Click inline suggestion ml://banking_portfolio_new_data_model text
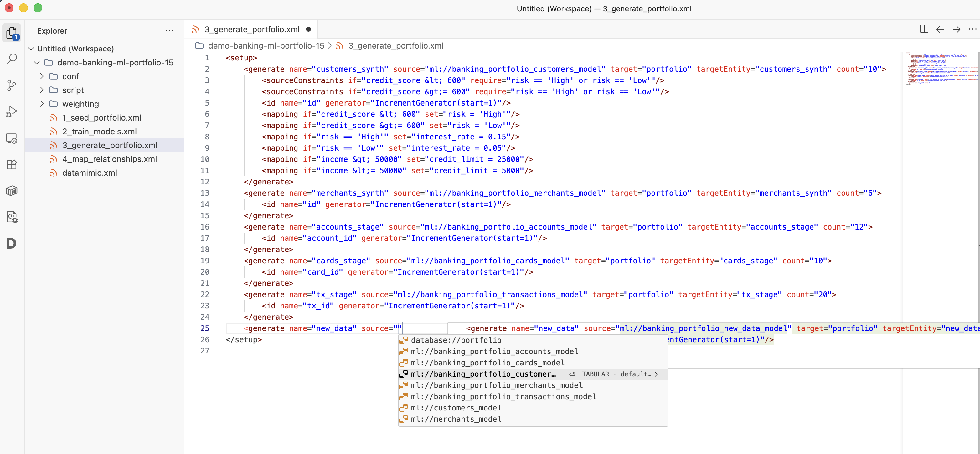The height and width of the screenshot is (454, 980). pos(703,328)
